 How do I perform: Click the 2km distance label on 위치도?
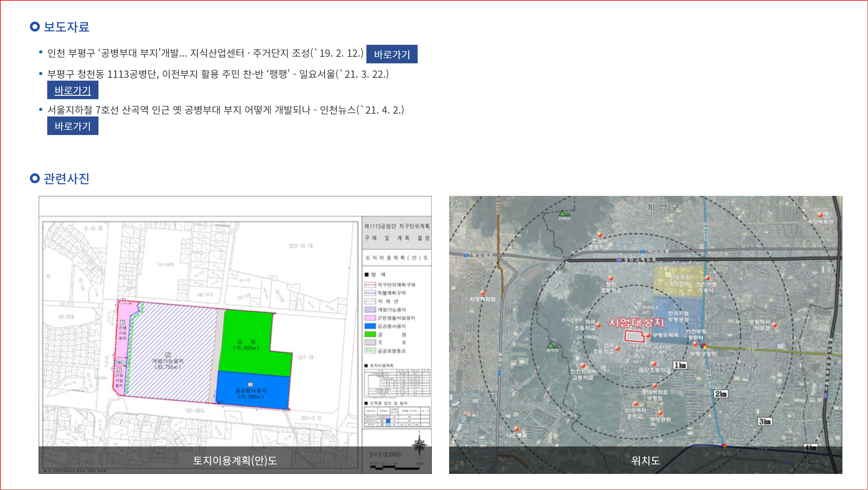pos(720,394)
